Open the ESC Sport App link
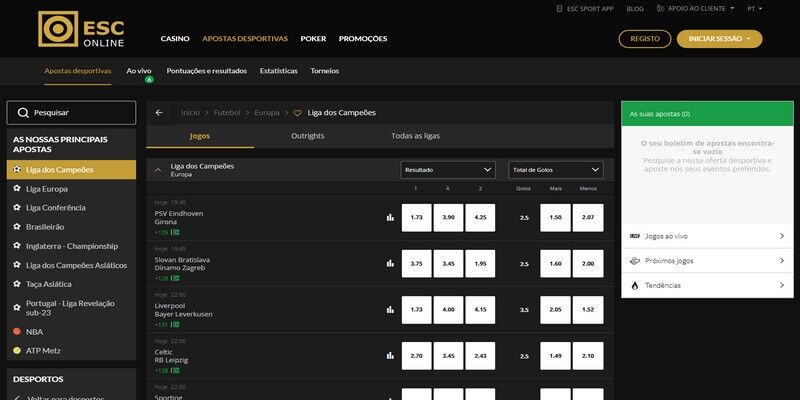 tap(585, 9)
